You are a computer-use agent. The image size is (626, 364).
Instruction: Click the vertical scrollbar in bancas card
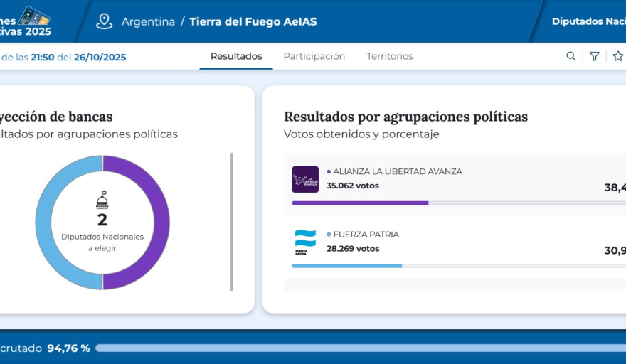point(231,222)
